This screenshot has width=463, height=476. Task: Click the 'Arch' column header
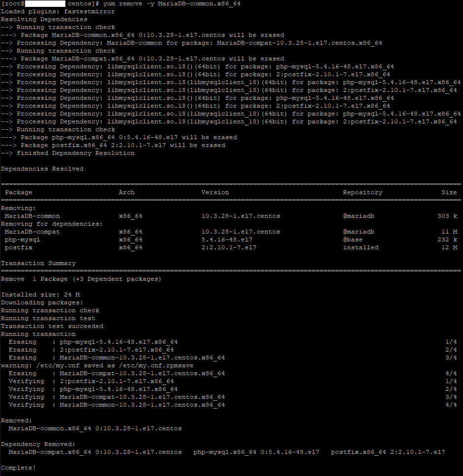pos(127,192)
